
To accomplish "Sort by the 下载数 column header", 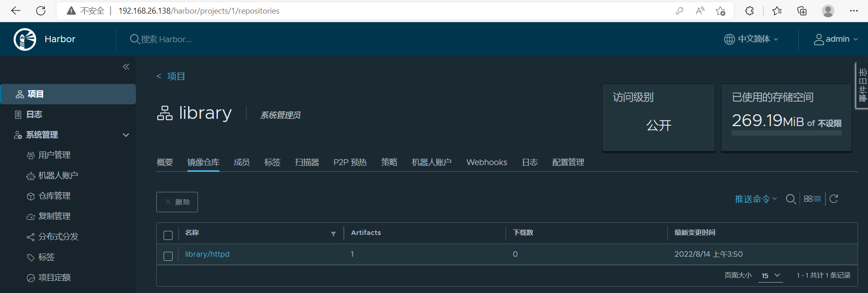I will (x=523, y=233).
